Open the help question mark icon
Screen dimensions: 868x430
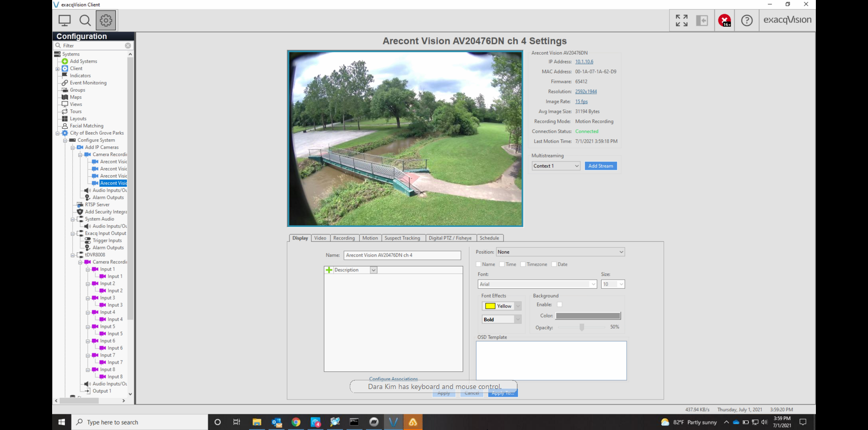coord(747,20)
